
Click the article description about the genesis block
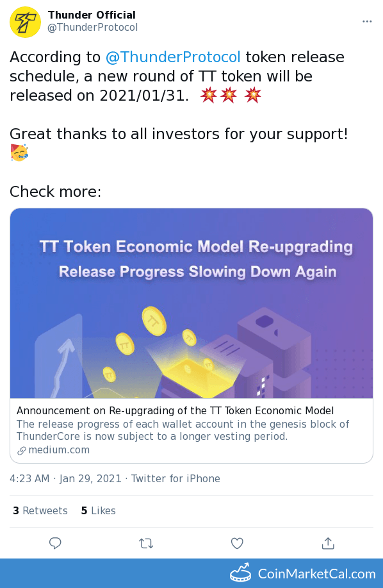183,430
